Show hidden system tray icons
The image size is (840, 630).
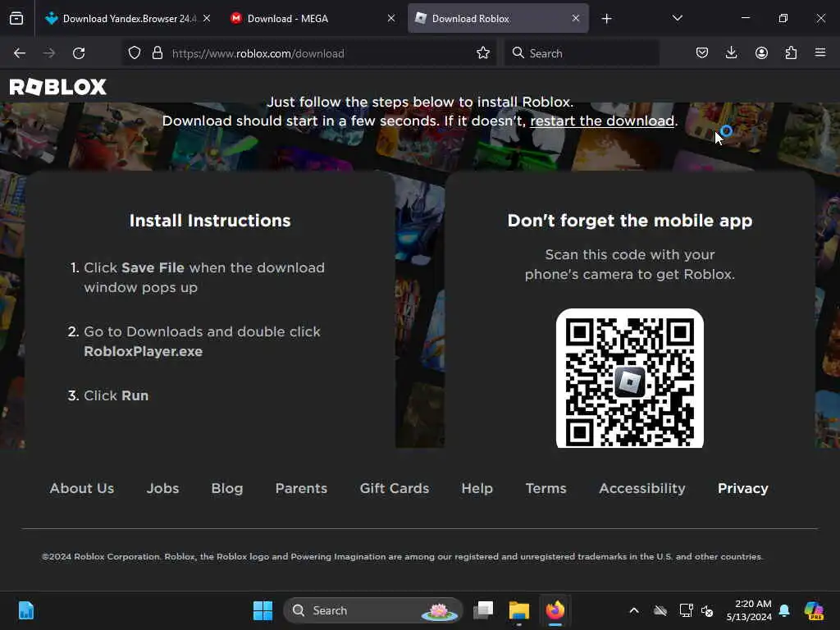pyautogui.click(x=634, y=610)
